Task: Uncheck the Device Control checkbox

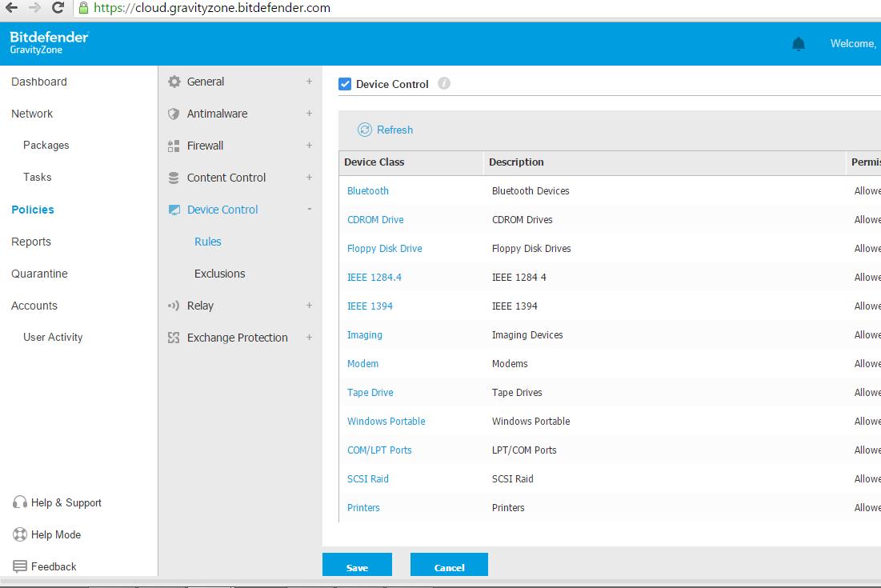Action: pos(345,84)
